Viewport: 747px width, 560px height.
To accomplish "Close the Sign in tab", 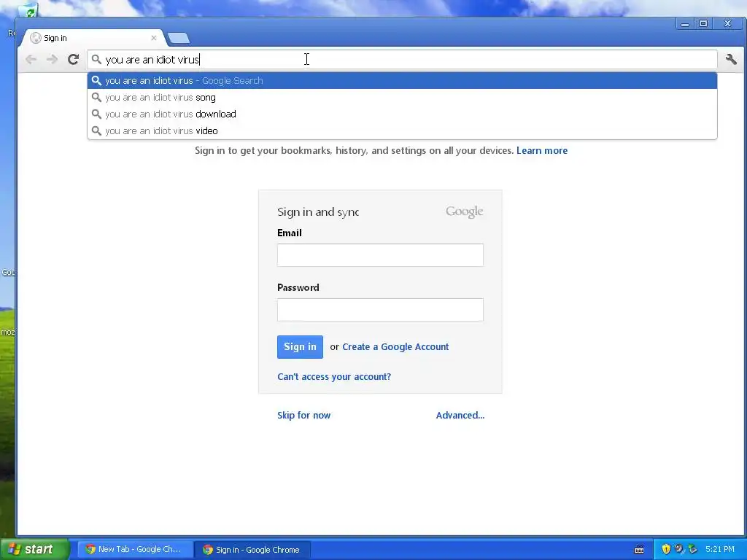I will [153, 38].
